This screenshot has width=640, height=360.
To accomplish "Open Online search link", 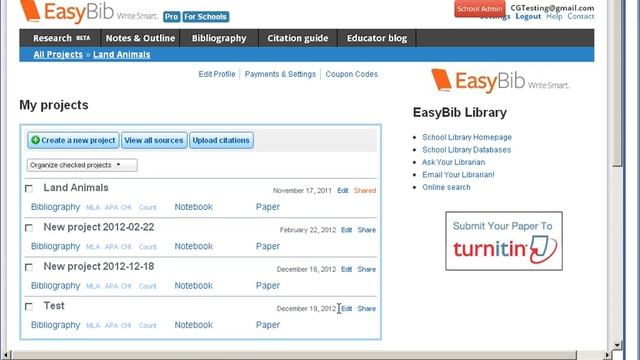I will pos(446,187).
